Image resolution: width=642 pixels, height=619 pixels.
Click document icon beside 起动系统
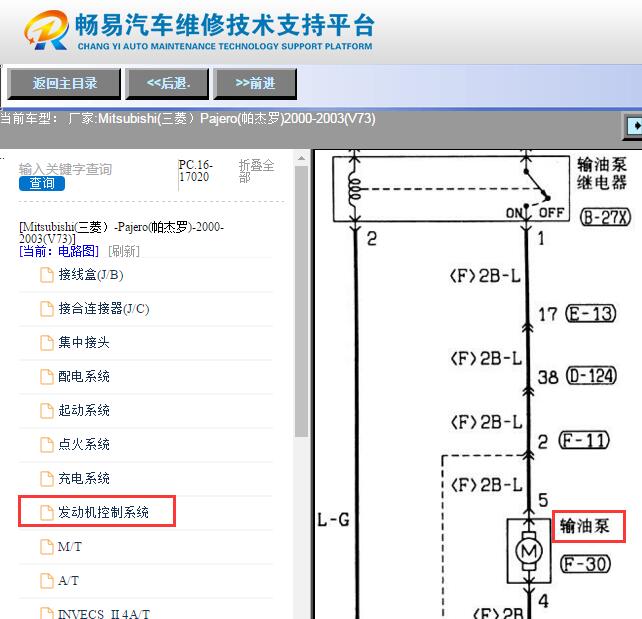(47, 411)
